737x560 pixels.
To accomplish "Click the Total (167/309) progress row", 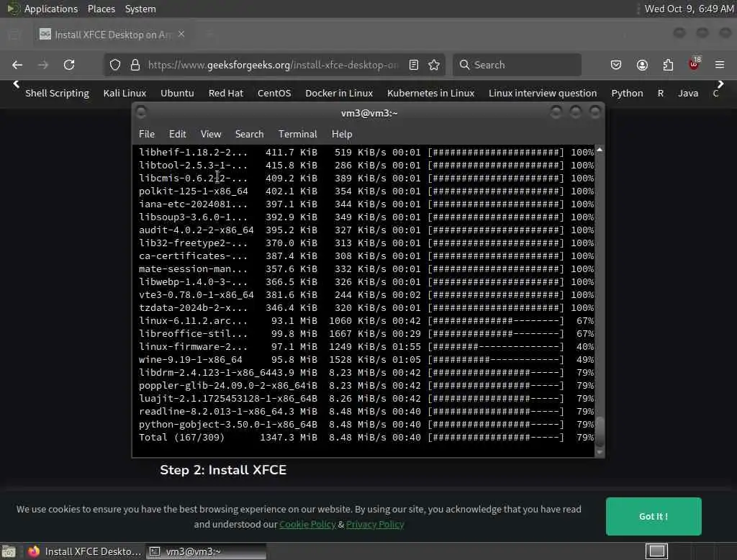I will click(366, 438).
